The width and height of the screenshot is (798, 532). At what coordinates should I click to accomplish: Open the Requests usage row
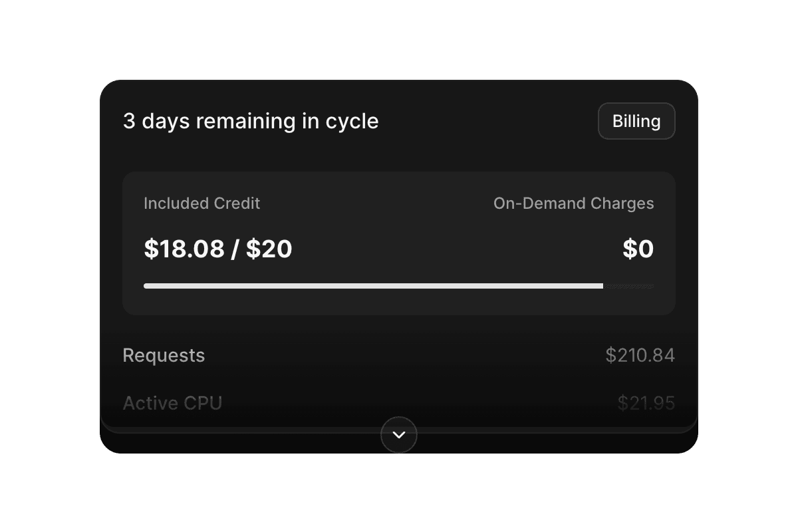click(164, 356)
